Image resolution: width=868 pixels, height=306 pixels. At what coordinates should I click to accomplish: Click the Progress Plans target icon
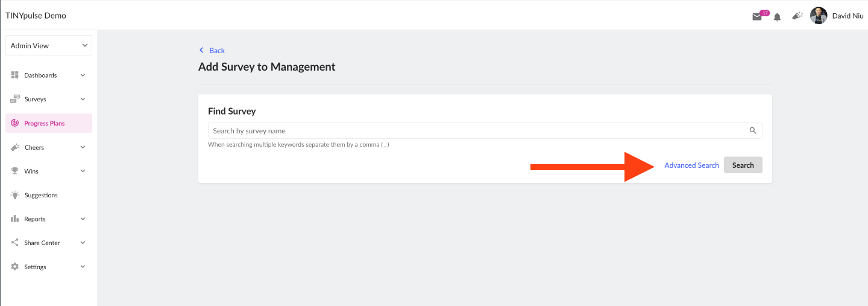coord(15,123)
